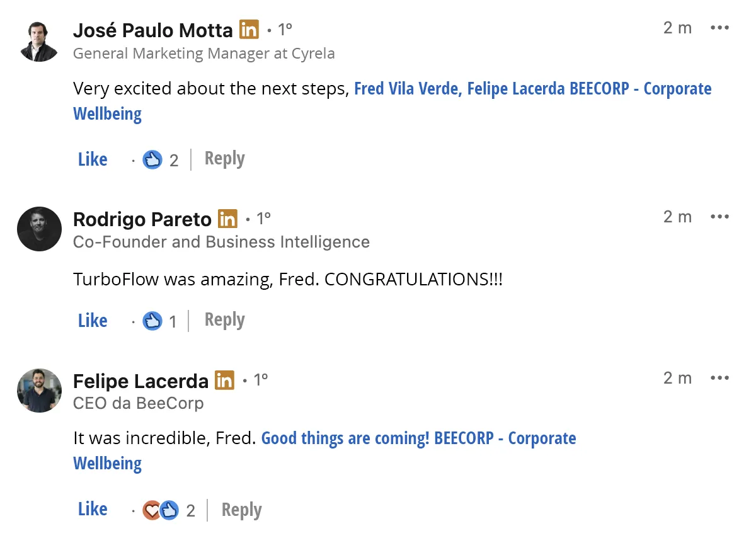Click Felipe Lacerda's author name
The image size is (756, 543).
point(140,381)
